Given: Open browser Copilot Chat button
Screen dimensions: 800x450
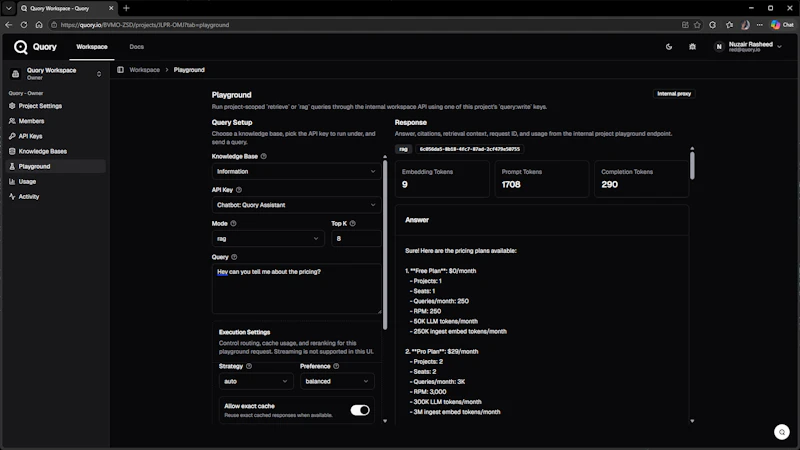Looking at the screenshot, I should pos(782,24).
